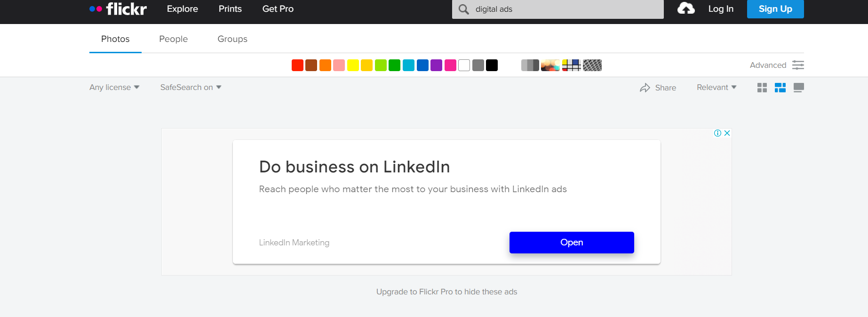
Task: Open the Relevant sort dropdown
Action: point(717,87)
